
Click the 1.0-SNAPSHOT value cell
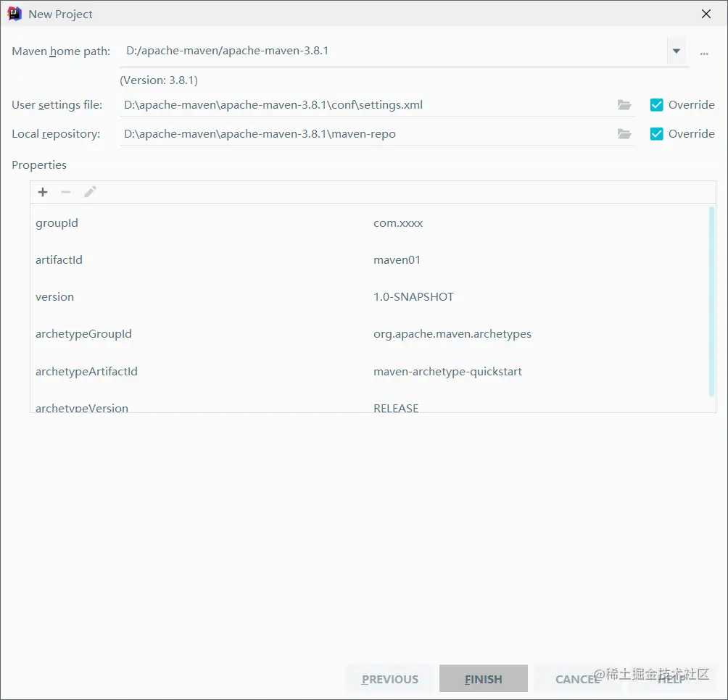pyautogui.click(x=413, y=297)
